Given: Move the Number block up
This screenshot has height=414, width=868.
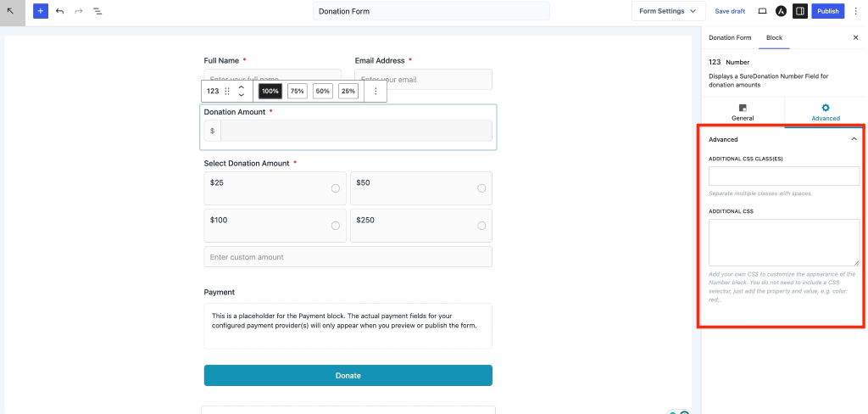Looking at the screenshot, I should [x=242, y=87].
